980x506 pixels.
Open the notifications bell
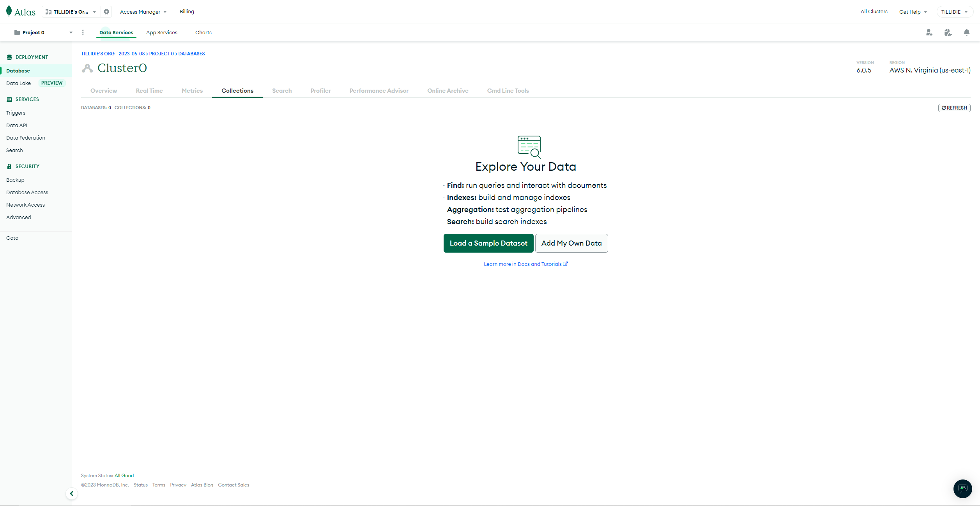click(x=967, y=32)
